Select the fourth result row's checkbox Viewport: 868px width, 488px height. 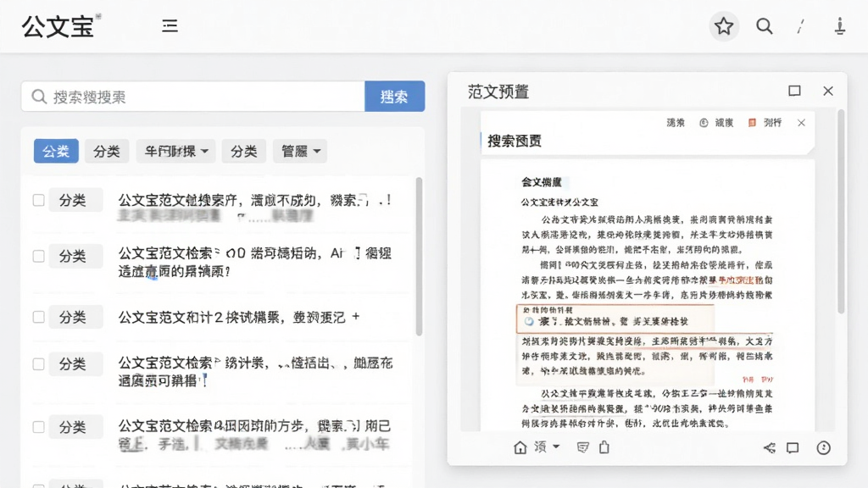pos(38,364)
